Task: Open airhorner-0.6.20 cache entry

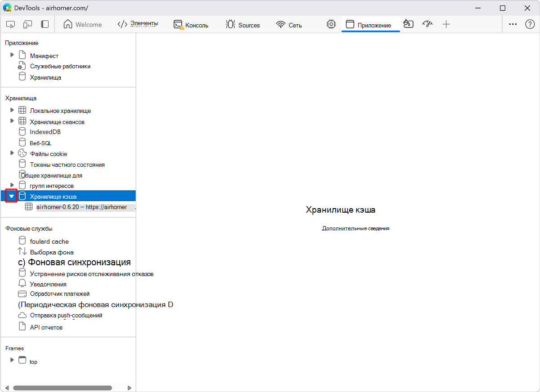Action: click(81, 207)
